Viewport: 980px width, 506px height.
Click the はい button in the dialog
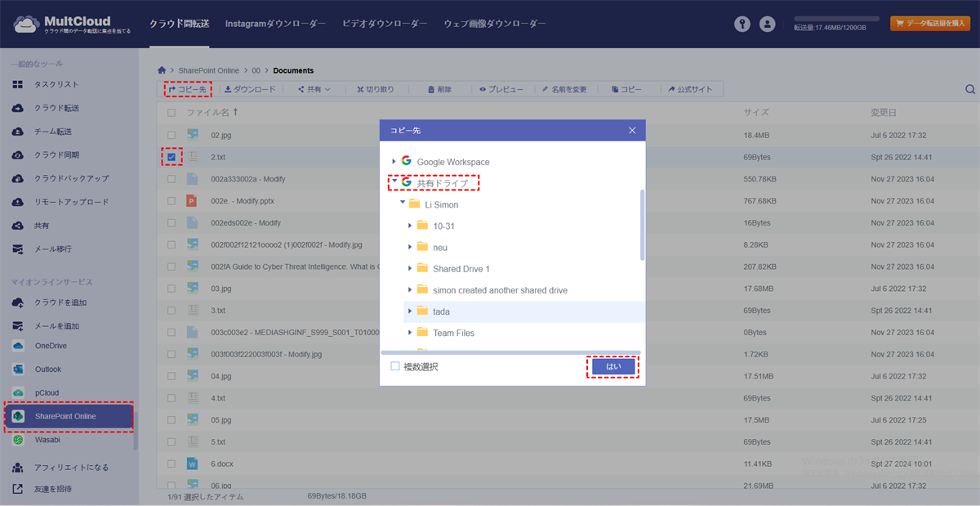pyautogui.click(x=613, y=367)
